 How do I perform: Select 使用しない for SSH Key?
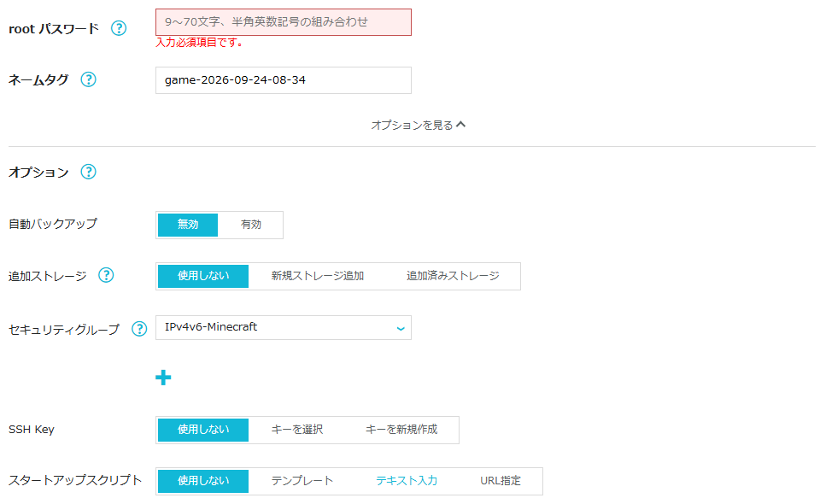[203, 430]
